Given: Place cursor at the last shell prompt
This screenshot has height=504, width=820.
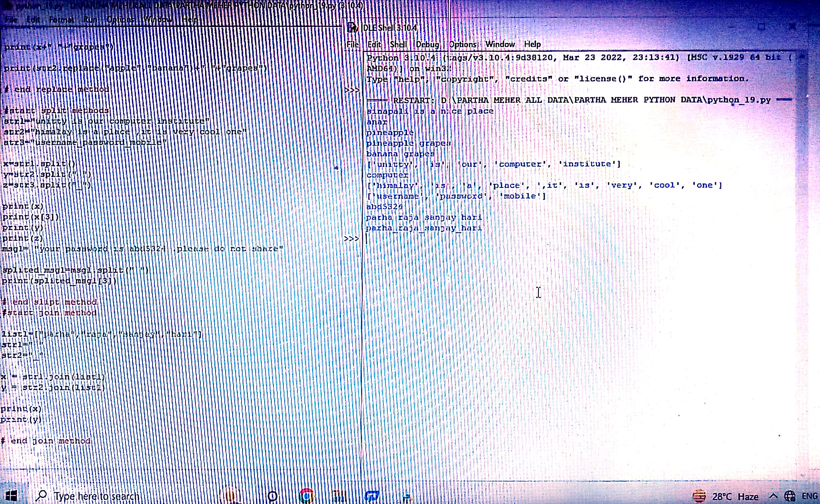Looking at the screenshot, I should (367, 239).
